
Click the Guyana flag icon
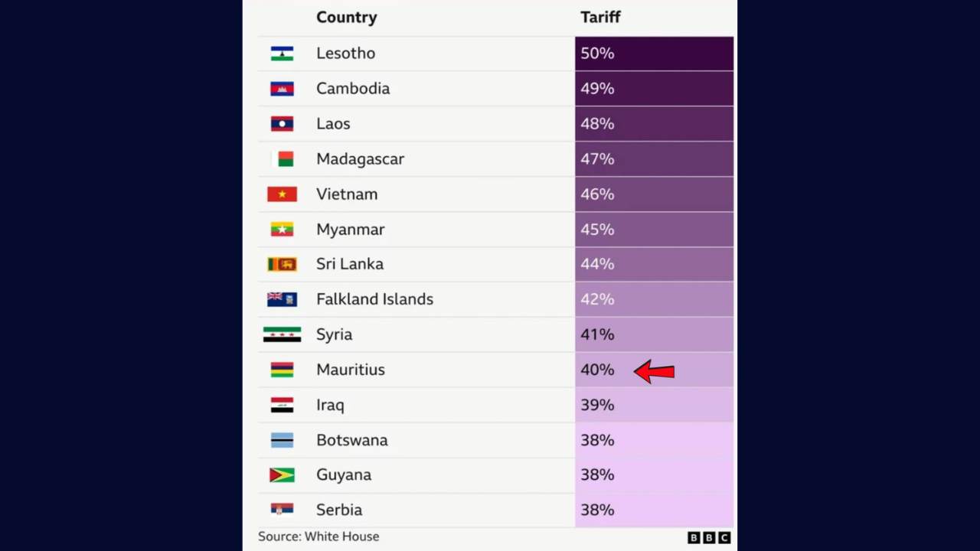282,475
